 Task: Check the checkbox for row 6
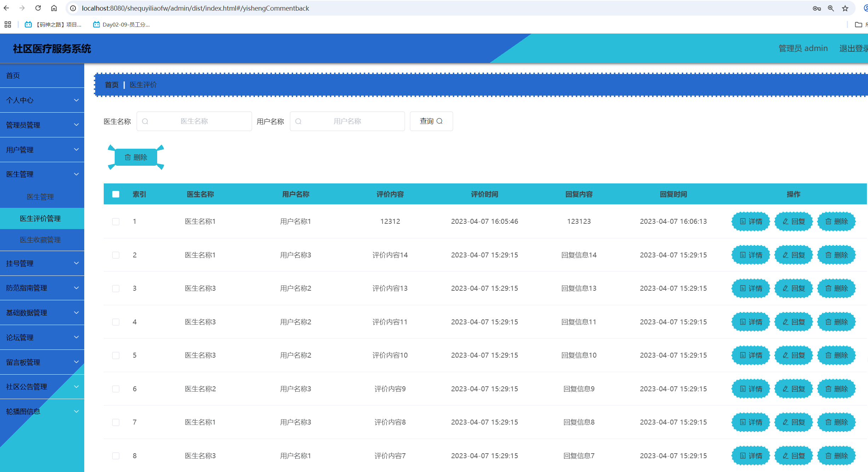click(x=116, y=389)
